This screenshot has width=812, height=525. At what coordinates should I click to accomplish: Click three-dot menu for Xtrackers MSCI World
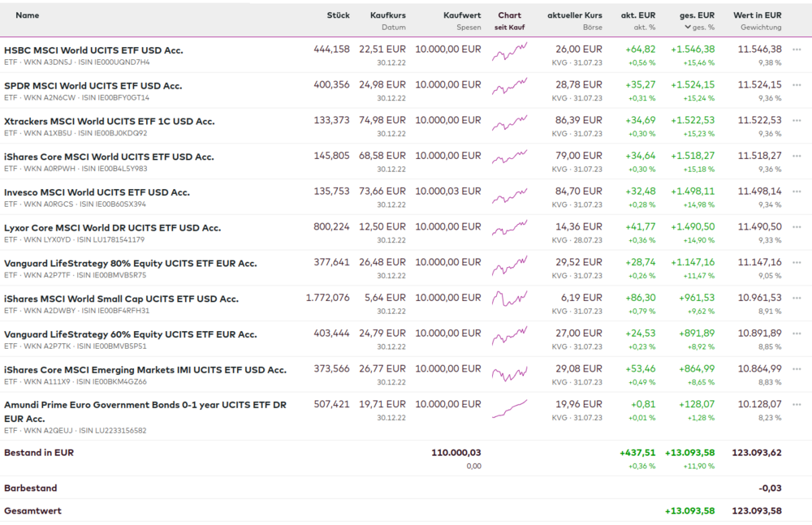pos(797,121)
